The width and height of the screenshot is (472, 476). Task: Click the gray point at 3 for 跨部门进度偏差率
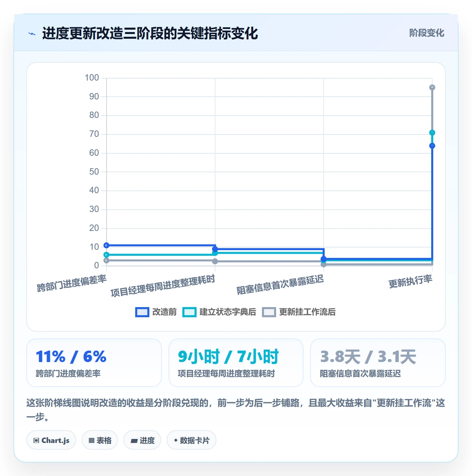pyautogui.click(x=107, y=261)
